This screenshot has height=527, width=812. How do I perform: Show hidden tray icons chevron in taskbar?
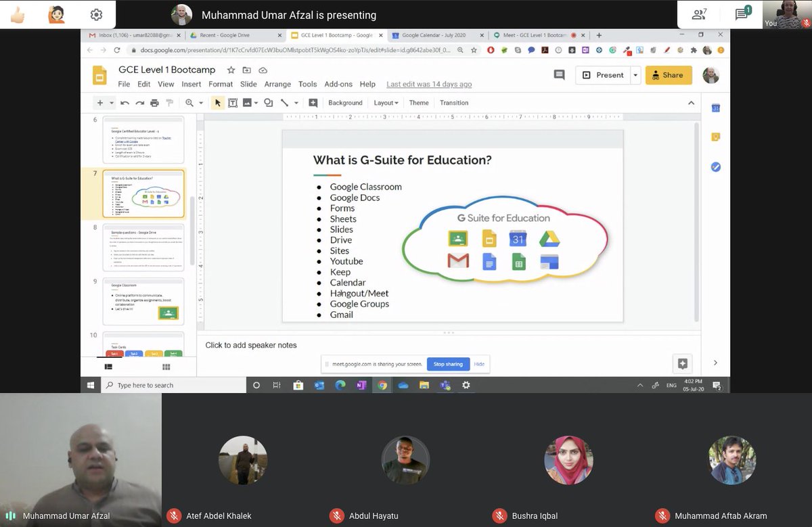point(640,385)
